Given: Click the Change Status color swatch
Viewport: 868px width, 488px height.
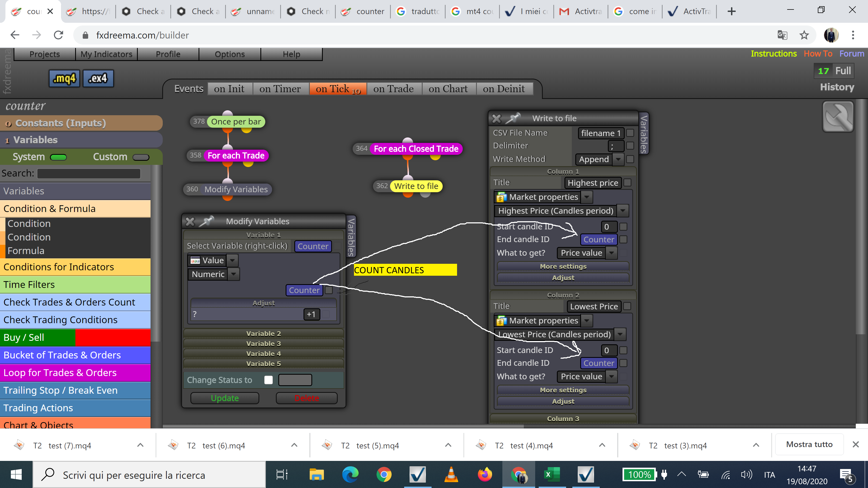Looking at the screenshot, I should [295, 380].
